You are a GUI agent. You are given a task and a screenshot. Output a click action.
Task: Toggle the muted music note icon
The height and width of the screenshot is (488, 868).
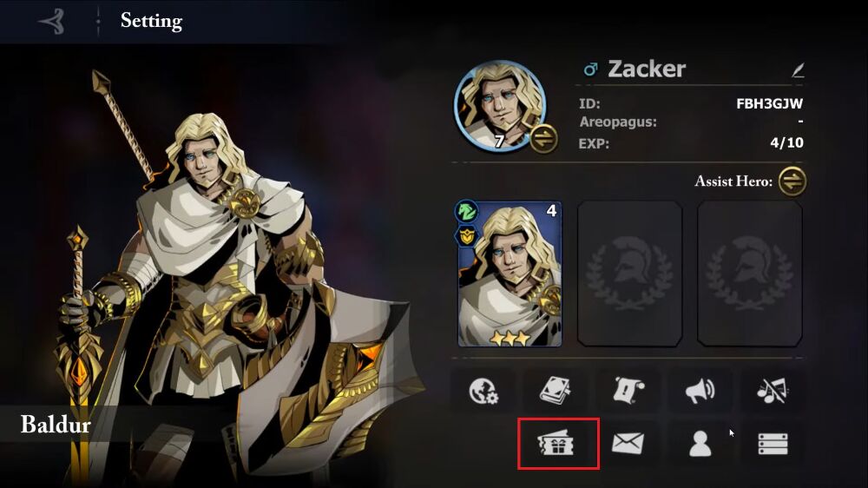point(773,391)
